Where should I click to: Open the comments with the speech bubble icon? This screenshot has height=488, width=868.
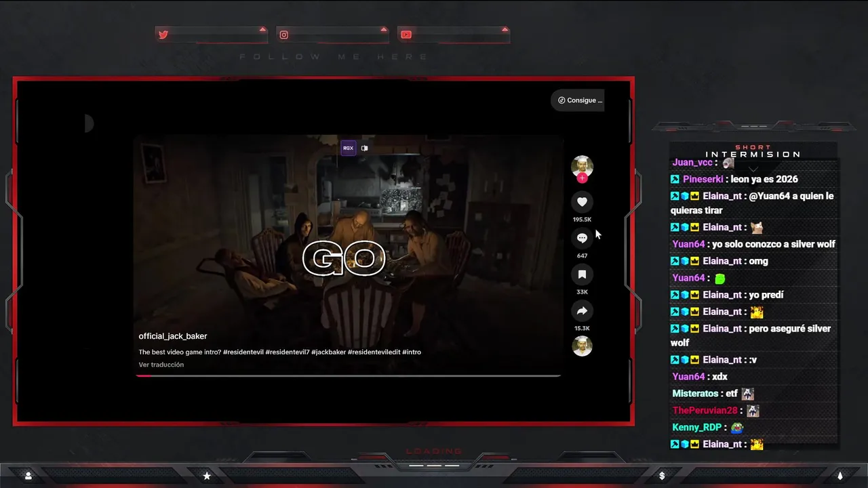(x=582, y=238)
